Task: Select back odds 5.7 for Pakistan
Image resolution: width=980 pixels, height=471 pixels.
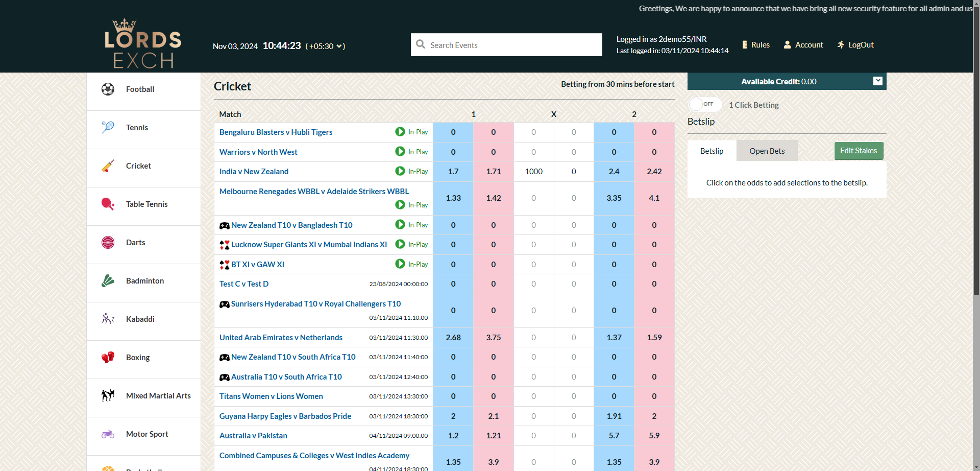Action: click(x=614, y=436)
